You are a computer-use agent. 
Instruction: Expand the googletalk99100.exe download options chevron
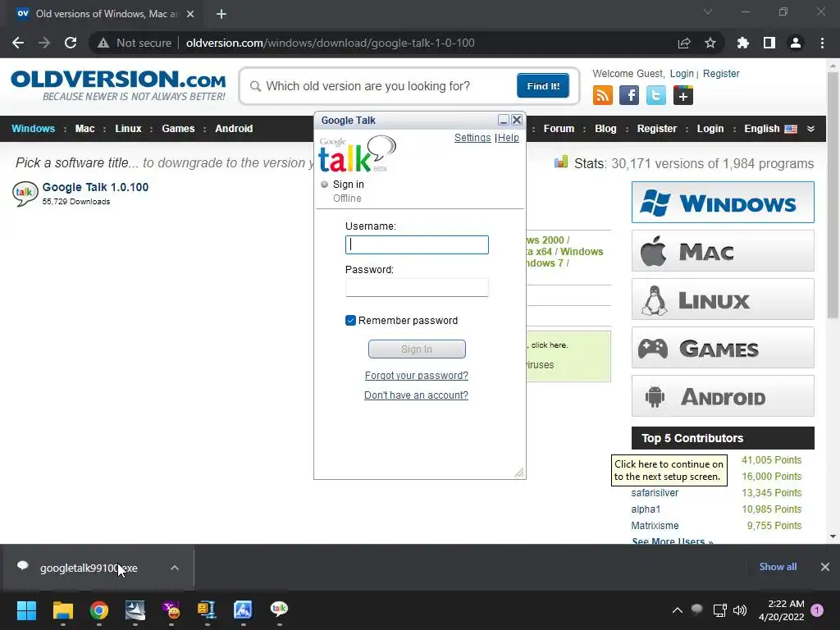point(175,568)
